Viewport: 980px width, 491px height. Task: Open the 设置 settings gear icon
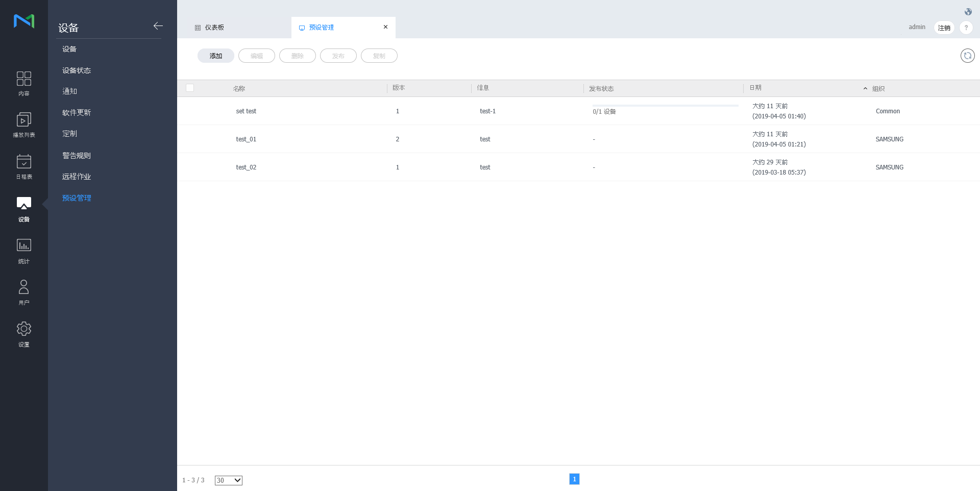click(x=23, y=334)
